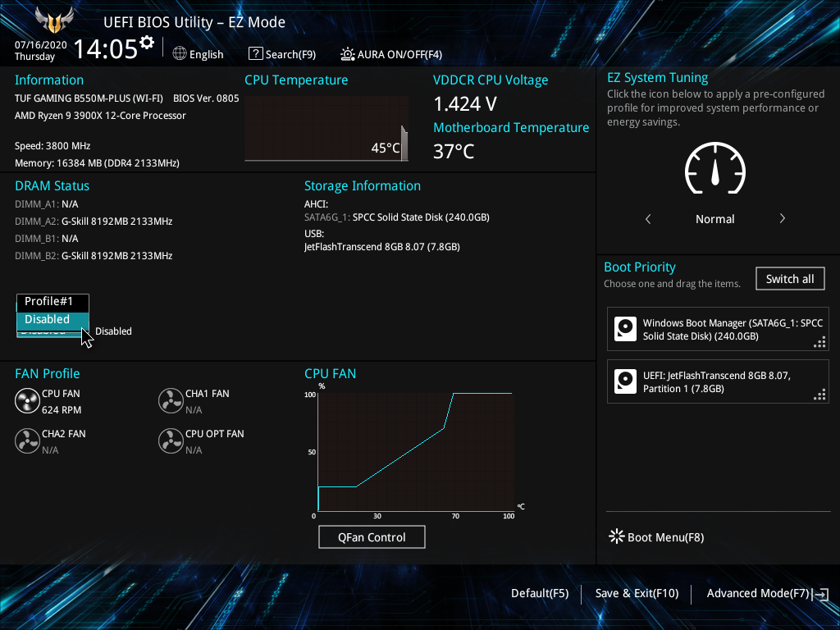This screenshot has width=840, height=630.
Task: Click the CPU FAN curve graph
Action: [x=415, y=451]
